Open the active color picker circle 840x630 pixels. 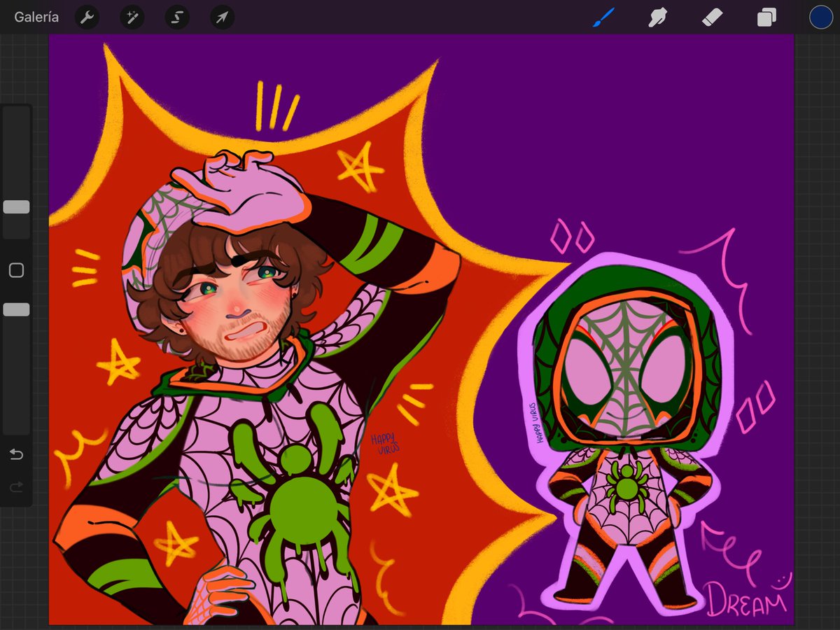(820, 17)
